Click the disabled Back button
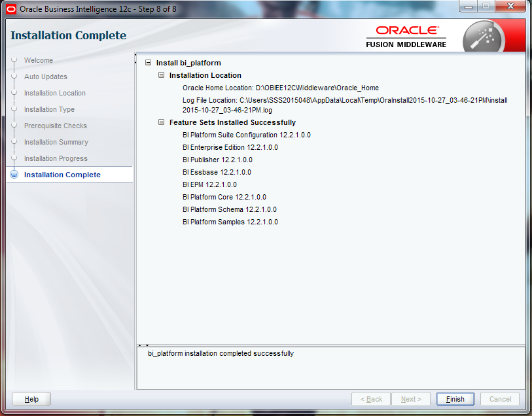 (x=371, y=399)
